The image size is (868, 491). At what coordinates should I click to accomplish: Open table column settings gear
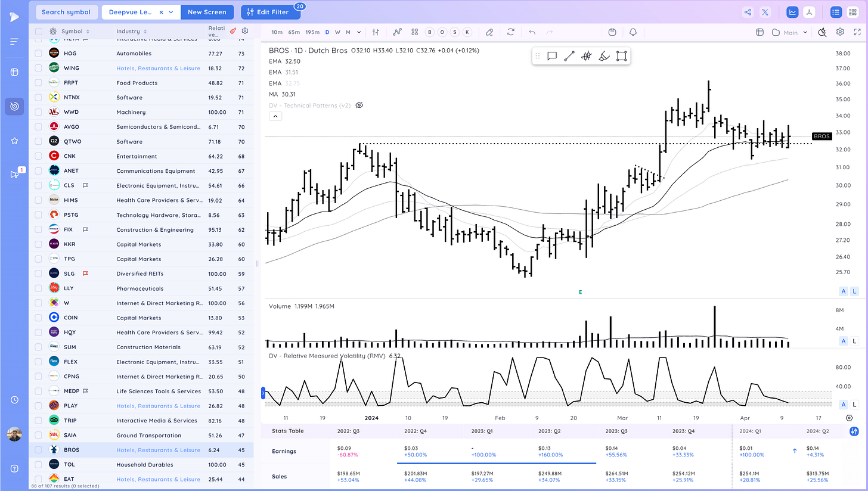[244, 31]
